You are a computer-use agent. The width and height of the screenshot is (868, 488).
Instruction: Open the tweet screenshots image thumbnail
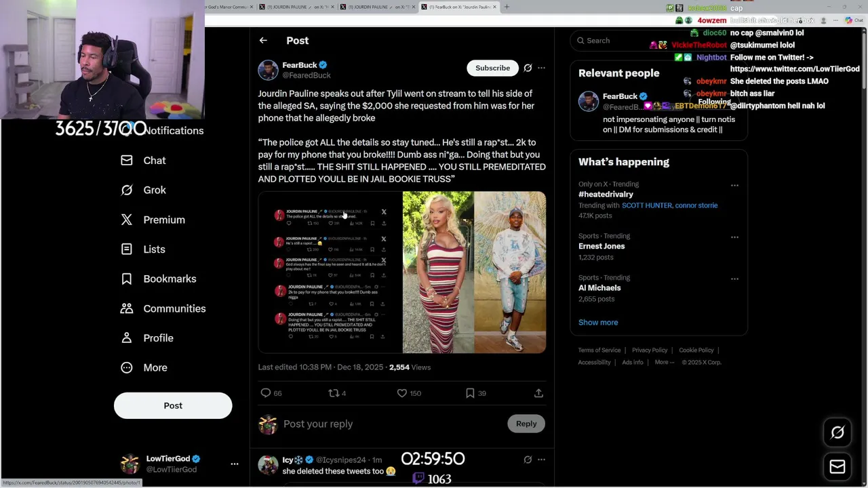330,272
